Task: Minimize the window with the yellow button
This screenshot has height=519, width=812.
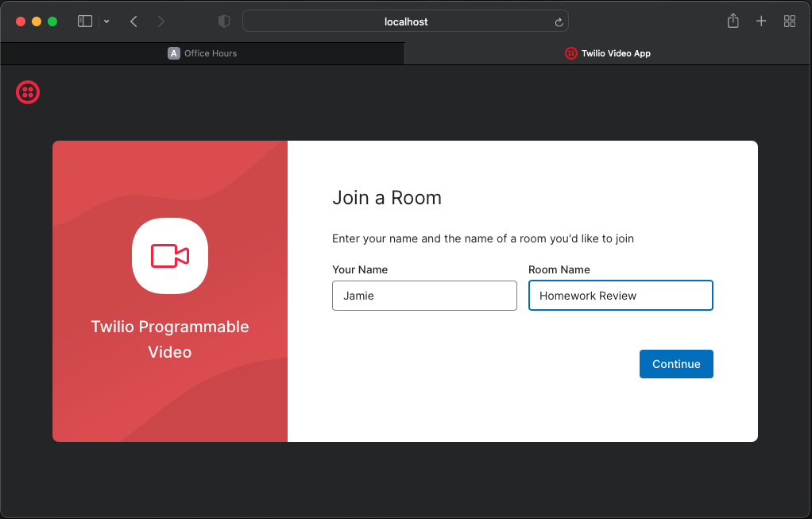Action: click(x=37, y=21)
